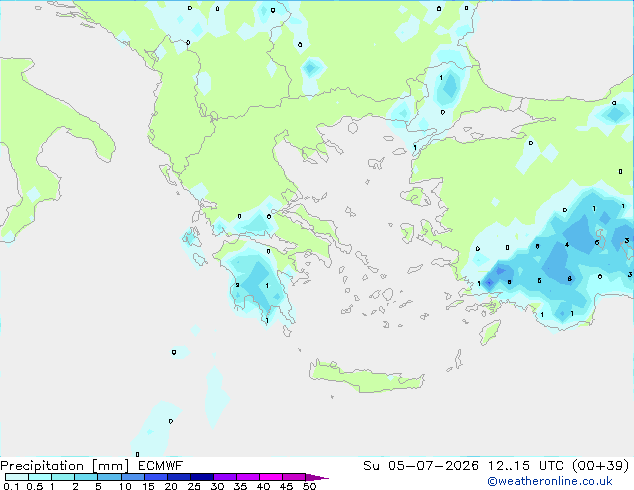Viewport: 634px width, 490px height.
Task: Click the 20–25 mm legend color box
Action: [x=178, y=477]
